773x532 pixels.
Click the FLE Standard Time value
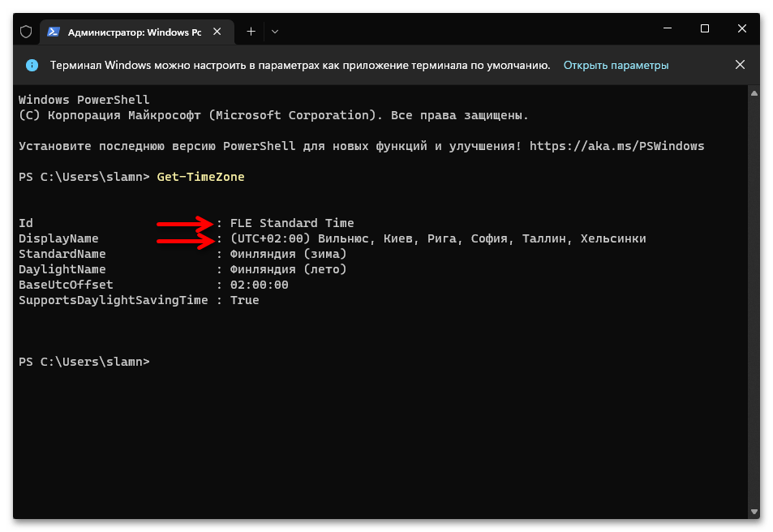[x=292, y=223]
